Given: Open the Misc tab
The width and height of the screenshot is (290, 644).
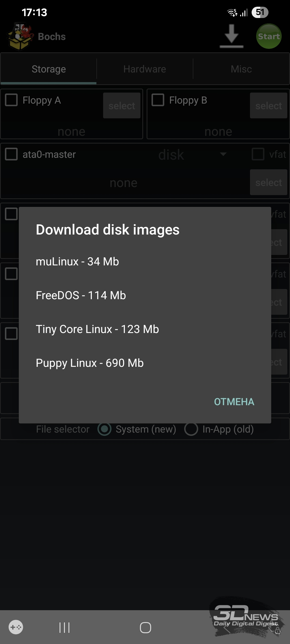Looking at the screenshot, I should 241,69.
